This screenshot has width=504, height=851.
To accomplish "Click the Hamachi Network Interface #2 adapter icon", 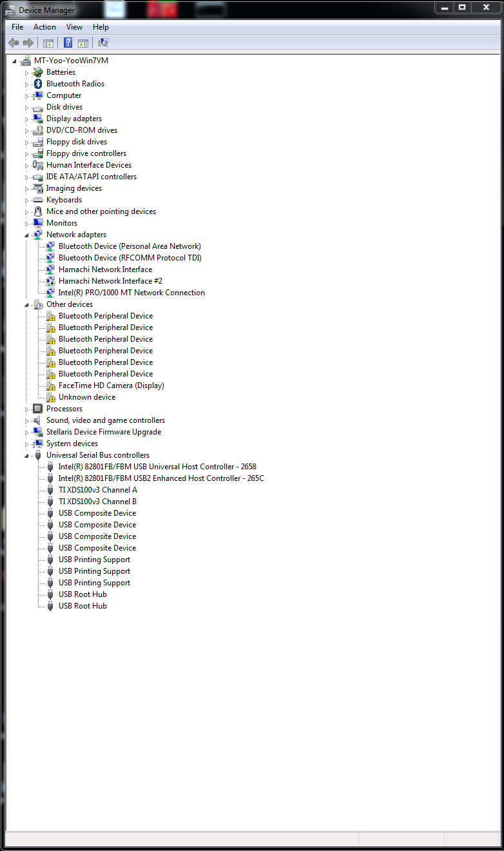I will coord(50,281).
